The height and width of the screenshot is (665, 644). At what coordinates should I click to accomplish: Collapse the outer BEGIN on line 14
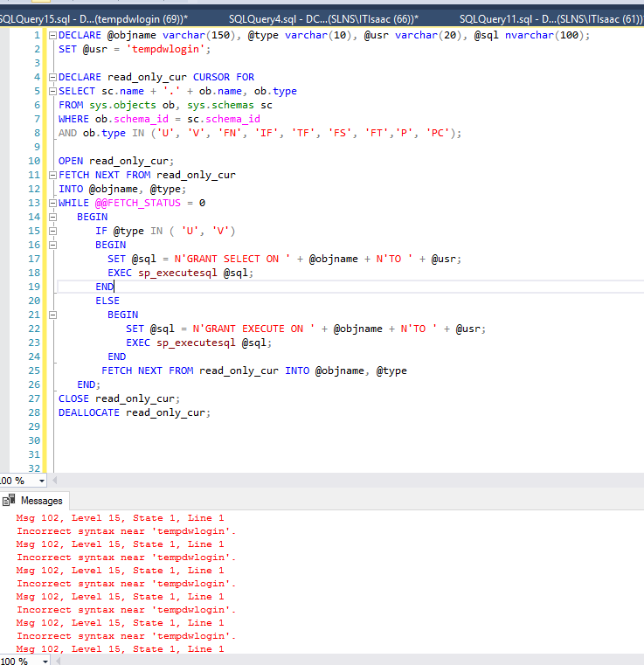[x=53, y=217]
